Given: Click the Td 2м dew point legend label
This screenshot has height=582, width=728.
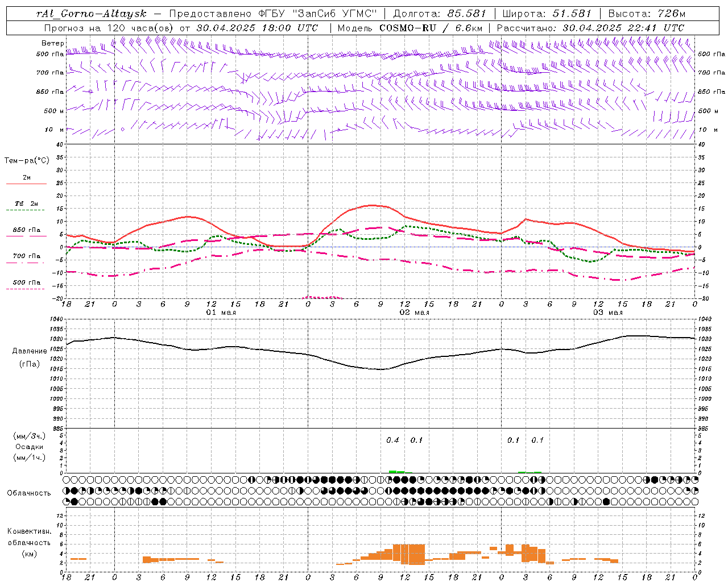Looking at the screenshot, I should point(27,203).
